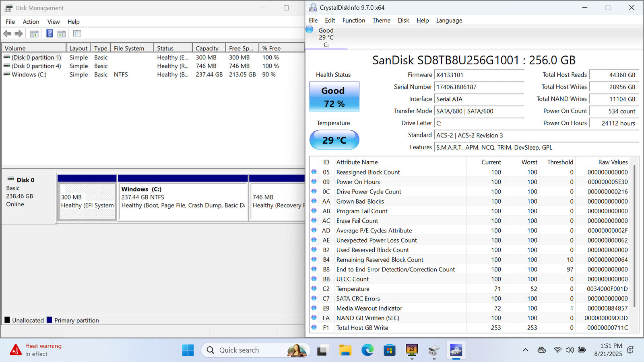Select the Windows (C:) volume row
Screen dimensions: 644x362
coord(29,75)
